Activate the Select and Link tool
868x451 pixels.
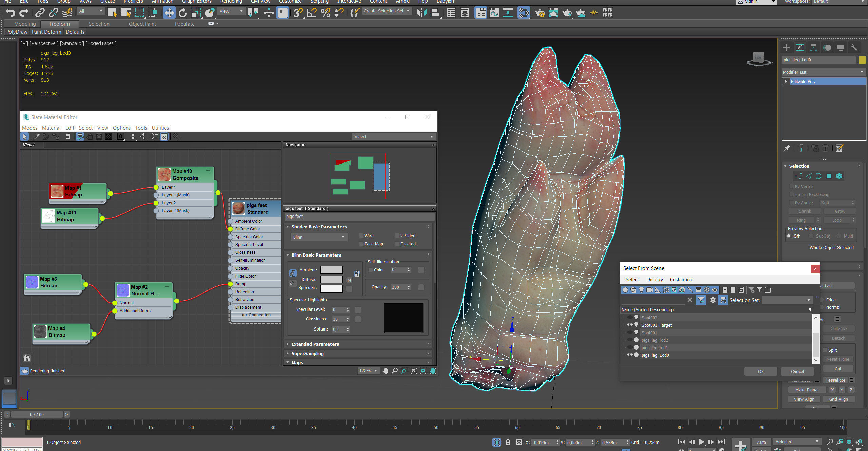pyautogui.click(x=40, y=13)
